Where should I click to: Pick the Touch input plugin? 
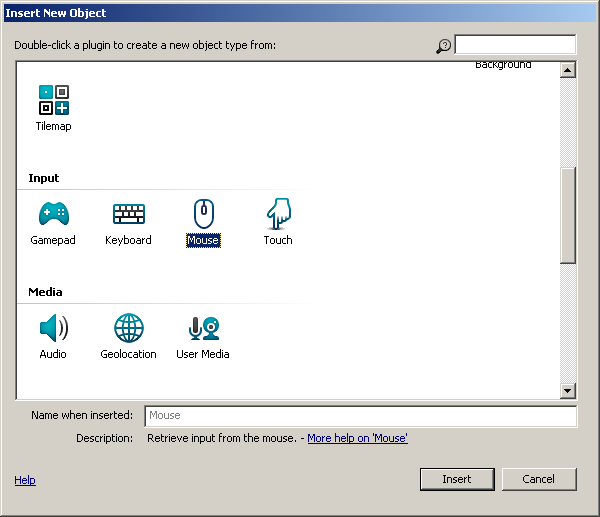click(279, 214)
